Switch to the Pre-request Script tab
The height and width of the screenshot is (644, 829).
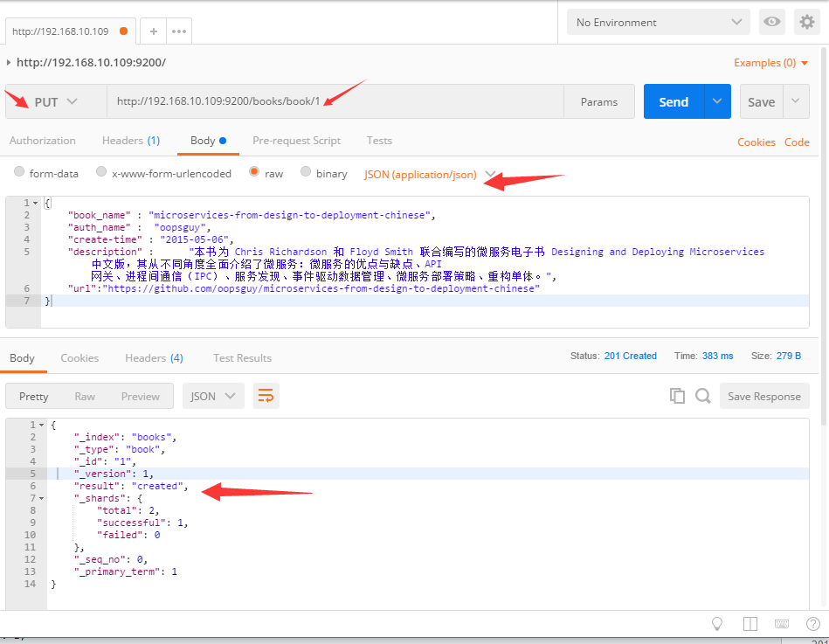(x=296, y=141)
